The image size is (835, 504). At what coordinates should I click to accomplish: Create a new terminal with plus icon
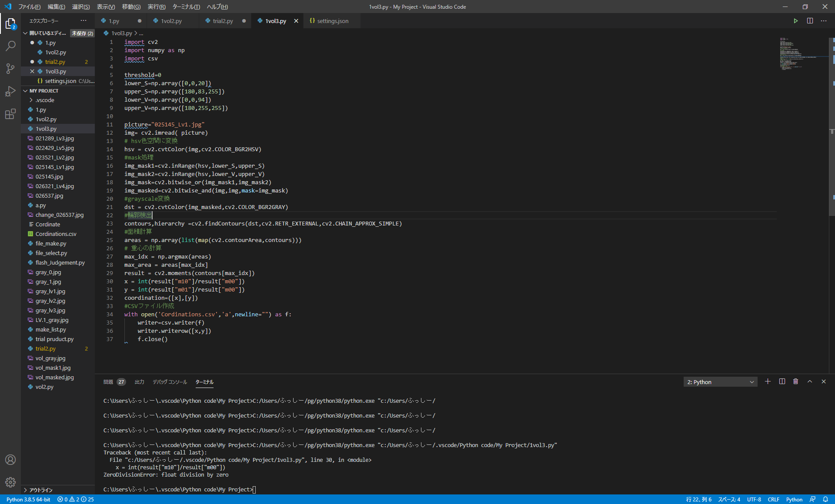tap(768, 381)
